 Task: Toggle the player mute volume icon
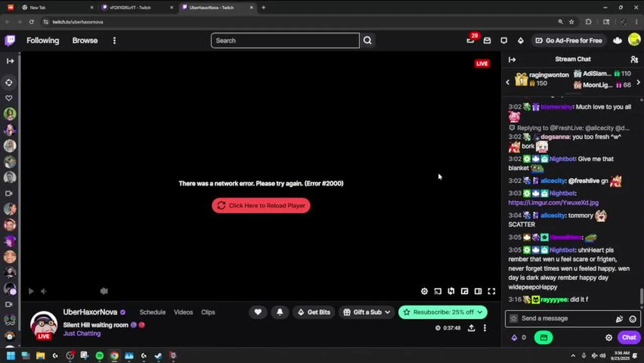44,291
